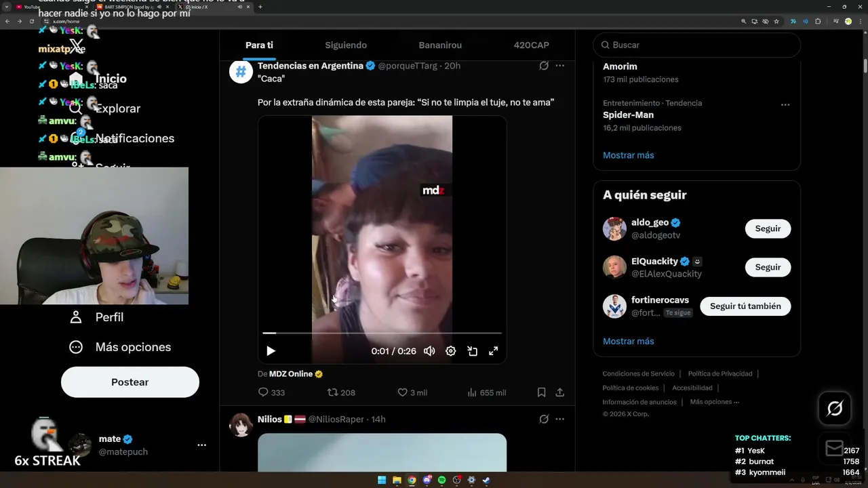Open more options for Spider-Man trend
This screenshot has width=868, height=488.
coord(785,104)
